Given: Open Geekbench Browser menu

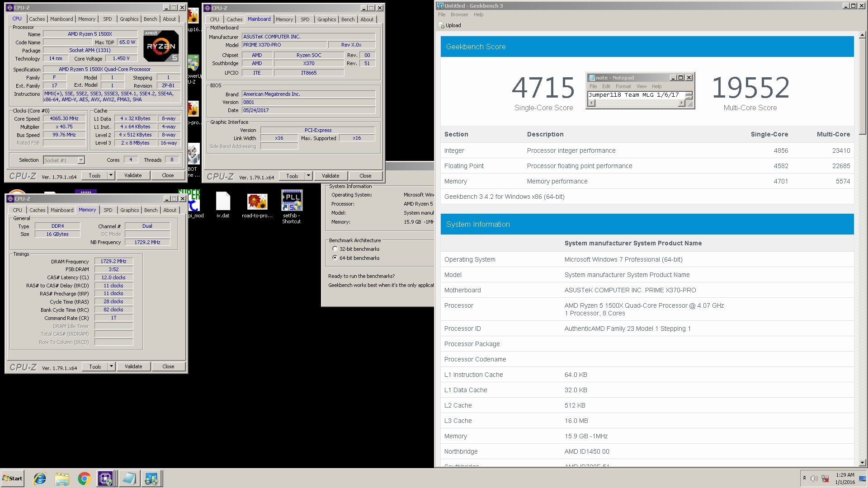Looking at the screenshot, I should coord(459,14).
